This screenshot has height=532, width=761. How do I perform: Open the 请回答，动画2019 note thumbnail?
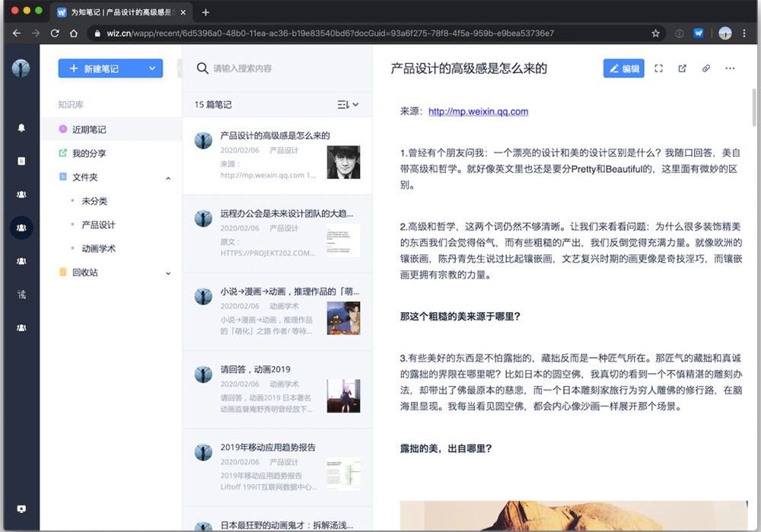[344, 396]
